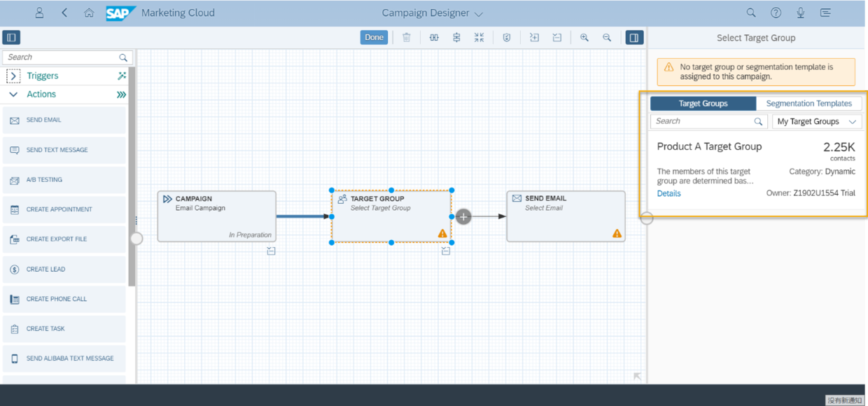
Task: Select the Send Text Message action
Action: pyautogui.click(x=64, y=150)
